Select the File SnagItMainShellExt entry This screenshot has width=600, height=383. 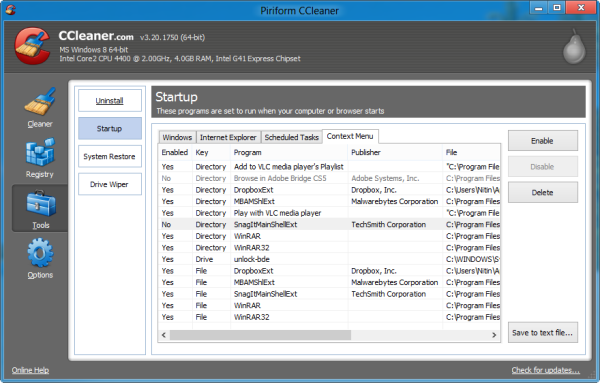pos(329,294)
